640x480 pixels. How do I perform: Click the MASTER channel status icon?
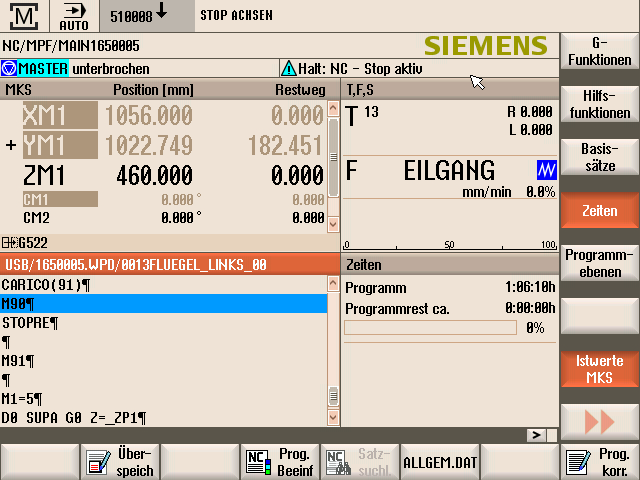click(9, 69)
